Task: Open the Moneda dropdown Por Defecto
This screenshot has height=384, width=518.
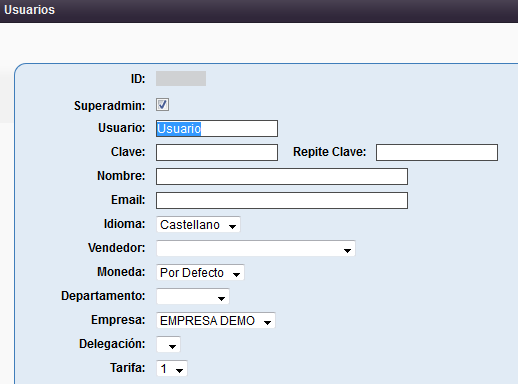Action: tap(200, 272)
